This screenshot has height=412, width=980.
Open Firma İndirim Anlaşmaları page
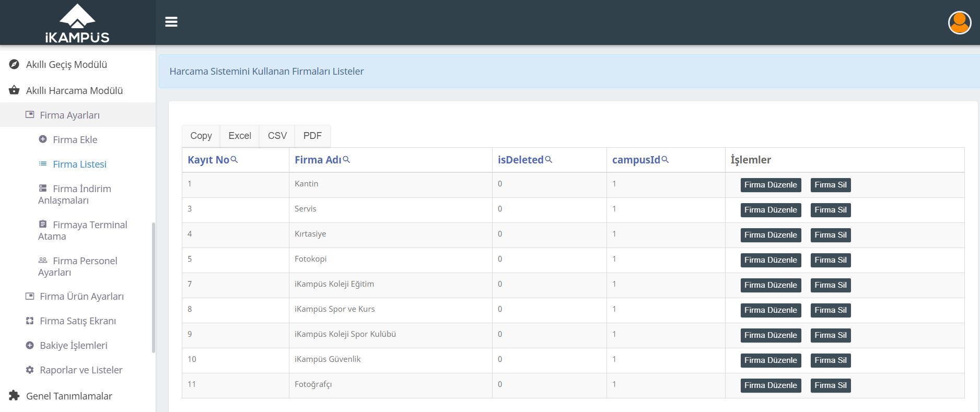(x=75, y=194)
